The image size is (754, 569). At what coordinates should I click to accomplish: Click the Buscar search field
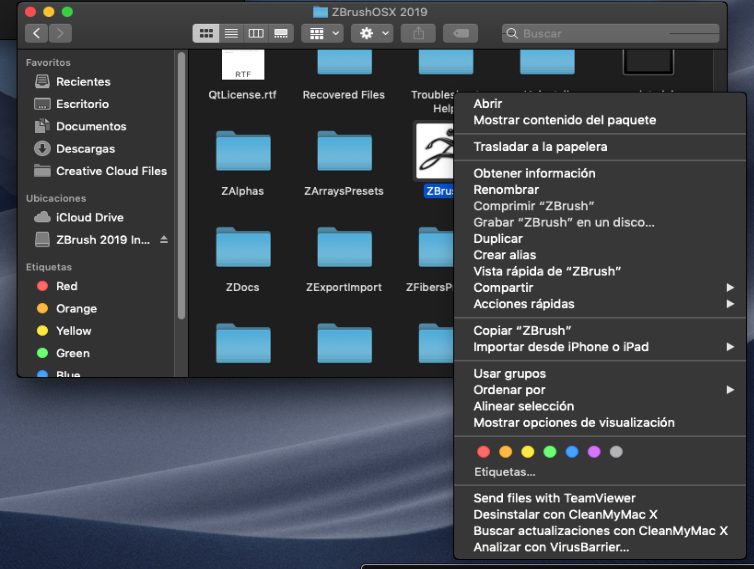610,33
